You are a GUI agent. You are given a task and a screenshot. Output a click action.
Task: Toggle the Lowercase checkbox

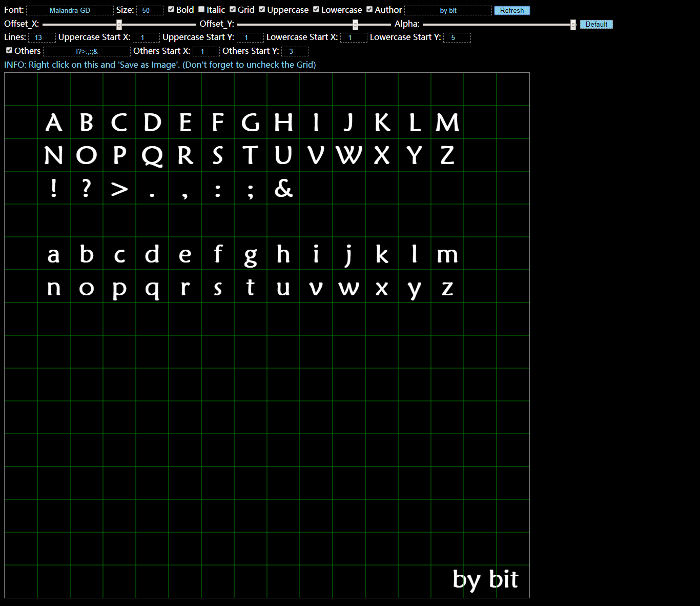tap(316, 9)
